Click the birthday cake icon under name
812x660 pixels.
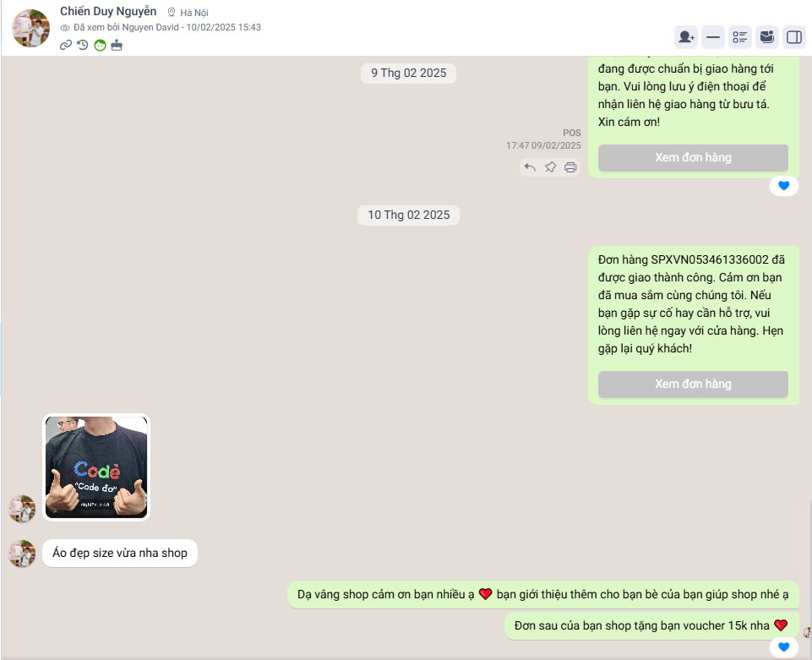click(x=117, y=45)
